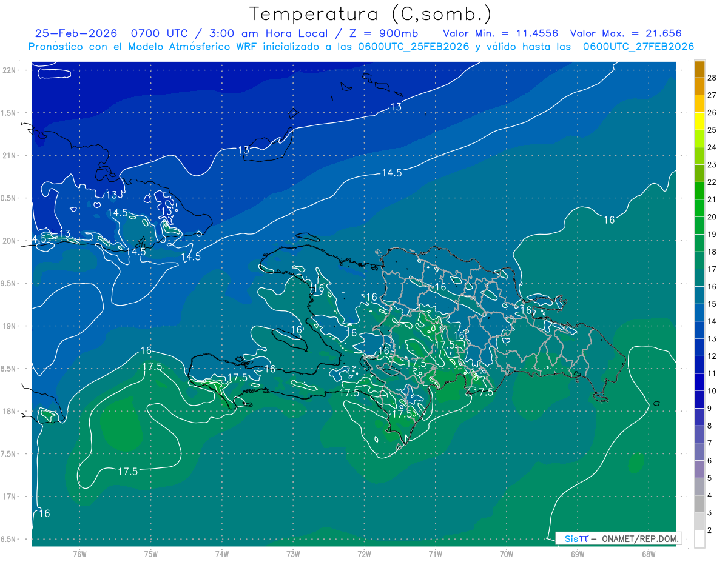Viewport: 728px width, 562px height.
Task: Click legend value '24'
Action: (712, 147)
